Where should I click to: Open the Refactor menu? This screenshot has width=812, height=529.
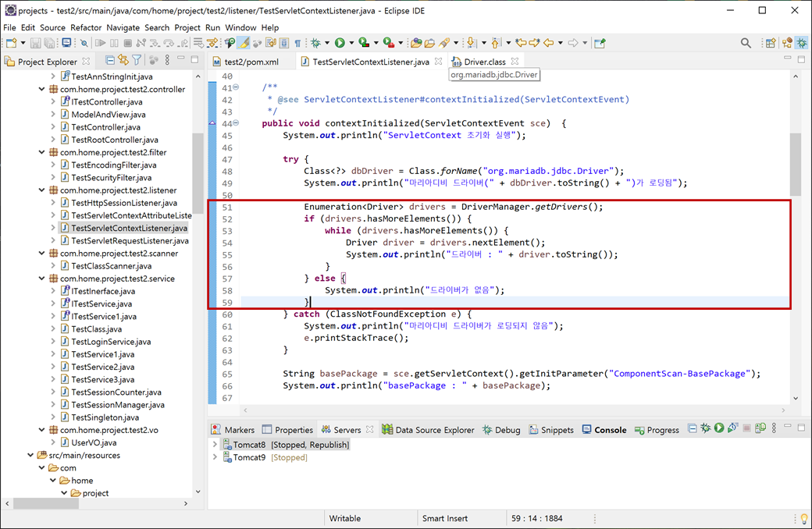86,27
